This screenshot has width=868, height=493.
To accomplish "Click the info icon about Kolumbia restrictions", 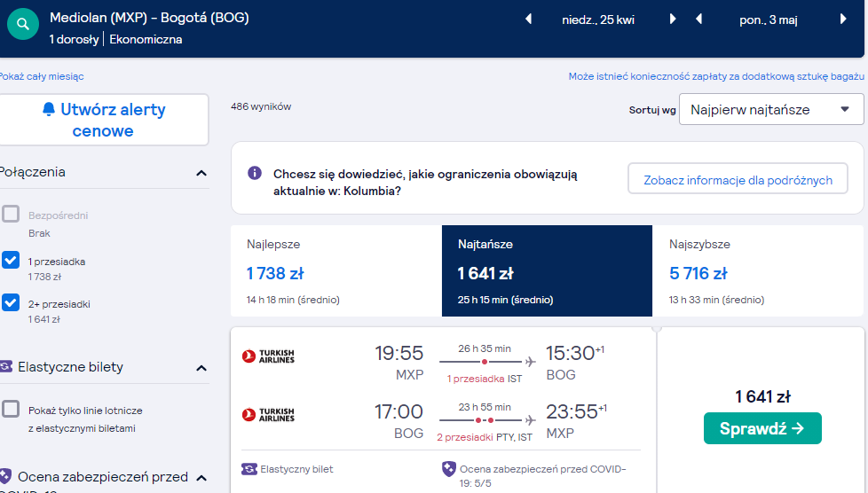I will point(255,173).
